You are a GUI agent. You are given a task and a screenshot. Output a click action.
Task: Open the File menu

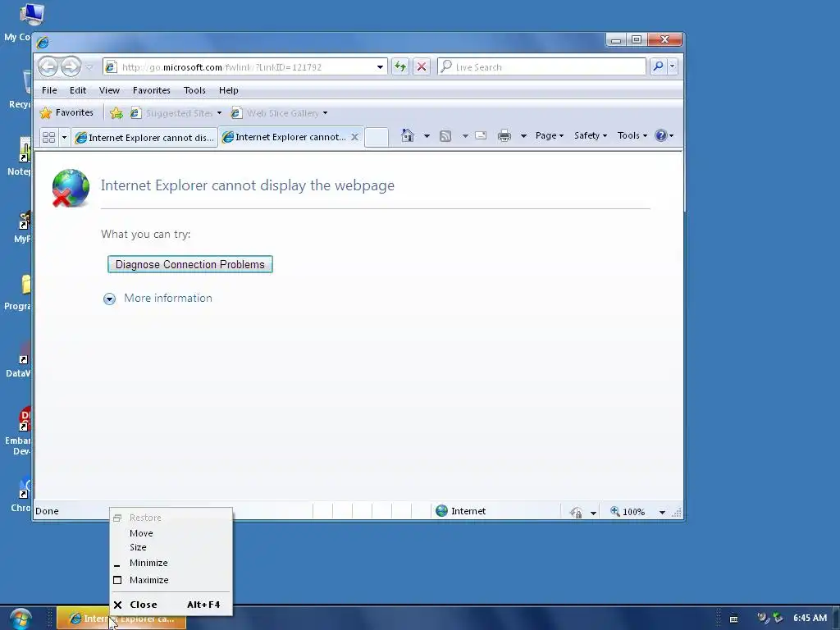49,90
